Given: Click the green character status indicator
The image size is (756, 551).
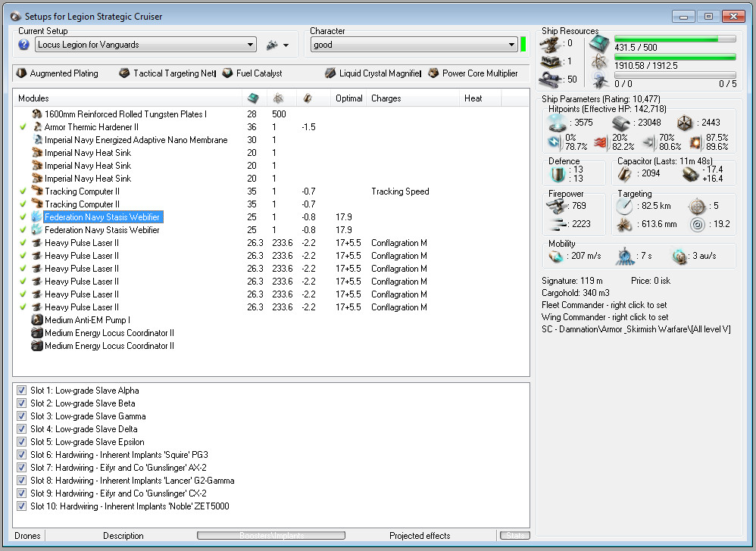Looking at the screenshot, I should (x=523, y=44).
